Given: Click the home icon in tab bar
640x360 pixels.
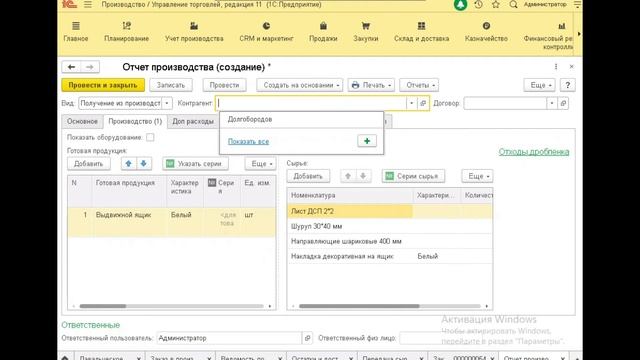Looking at the screenshot, I should 65,357.
